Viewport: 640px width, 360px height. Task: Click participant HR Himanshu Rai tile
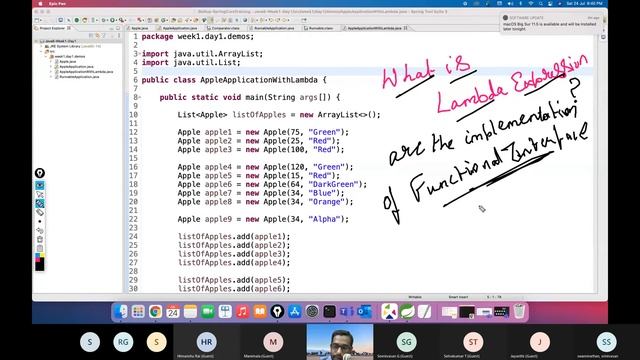[207, 342]
